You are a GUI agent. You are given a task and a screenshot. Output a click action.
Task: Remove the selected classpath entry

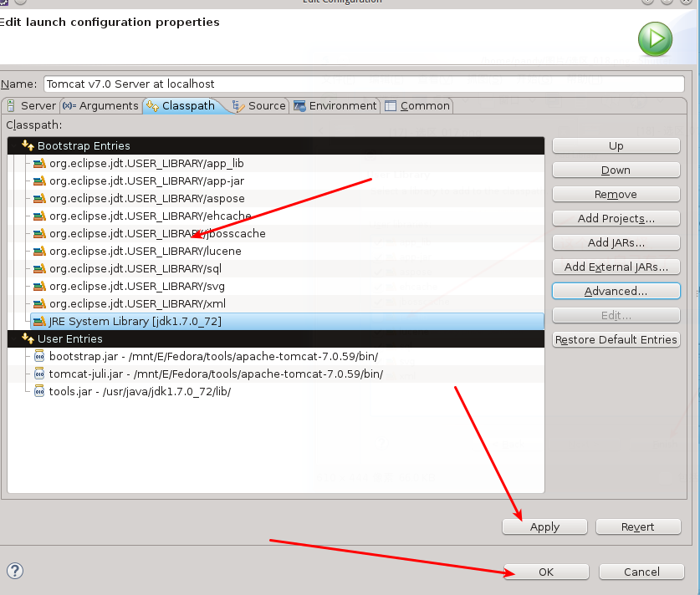[616, 195]
